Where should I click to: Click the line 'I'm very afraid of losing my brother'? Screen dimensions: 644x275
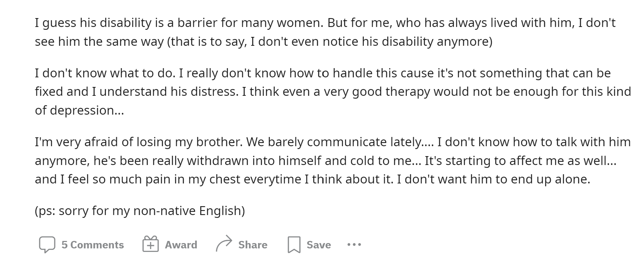pyautogui.click(x=333, y=142)
